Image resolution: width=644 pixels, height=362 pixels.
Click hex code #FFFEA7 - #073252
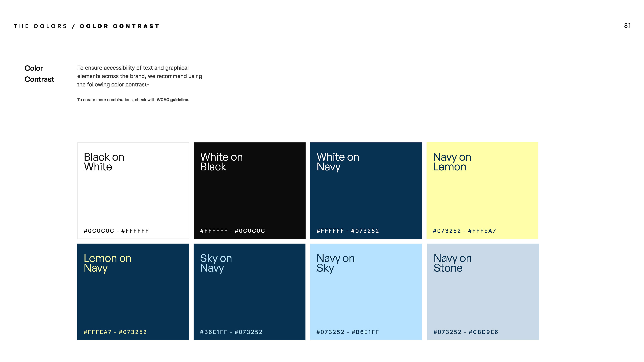pyautogui.click(x=115, y=332)
